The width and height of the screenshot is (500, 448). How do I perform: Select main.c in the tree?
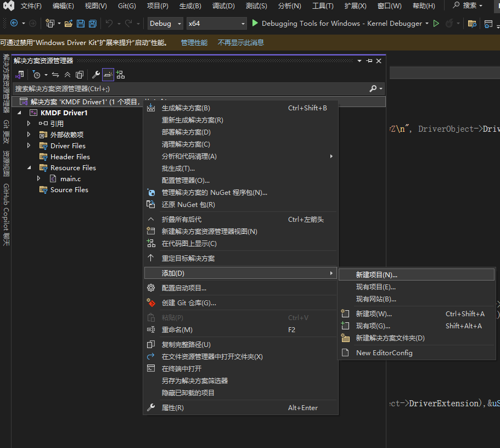coord(70,178)
